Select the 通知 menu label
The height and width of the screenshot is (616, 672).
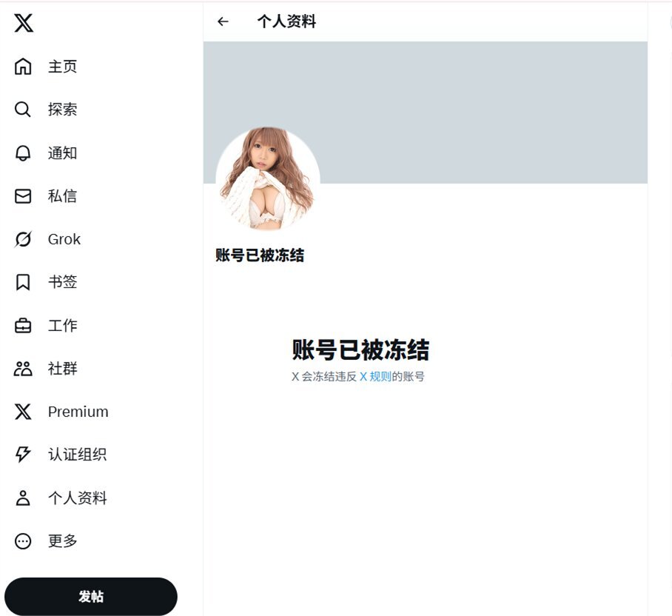coord(63,153)
